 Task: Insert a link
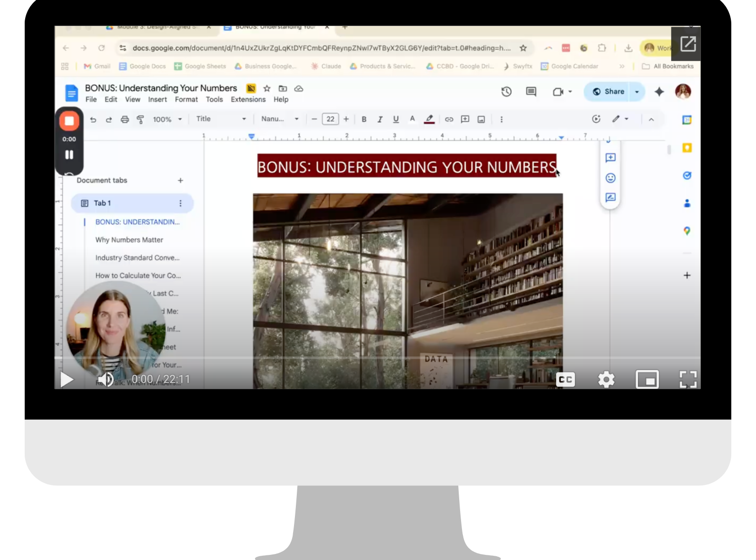[449, 119]
